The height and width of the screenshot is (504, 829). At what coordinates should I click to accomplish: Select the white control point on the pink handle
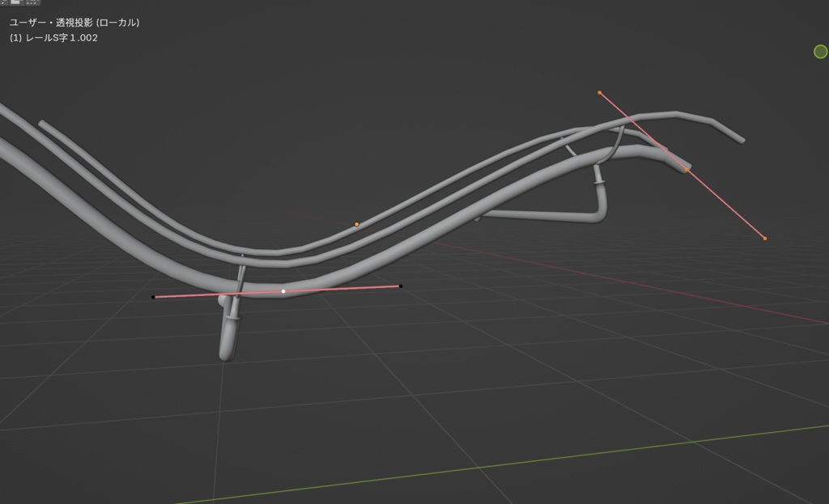(x=283, y=290)
